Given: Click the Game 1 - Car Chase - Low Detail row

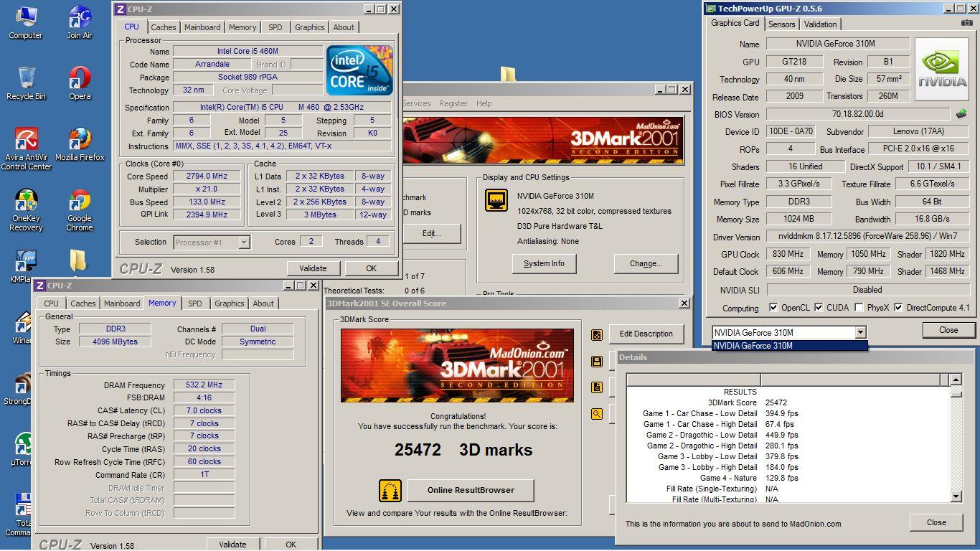Looking at the screenshot, I should click(x=787, y=413).
